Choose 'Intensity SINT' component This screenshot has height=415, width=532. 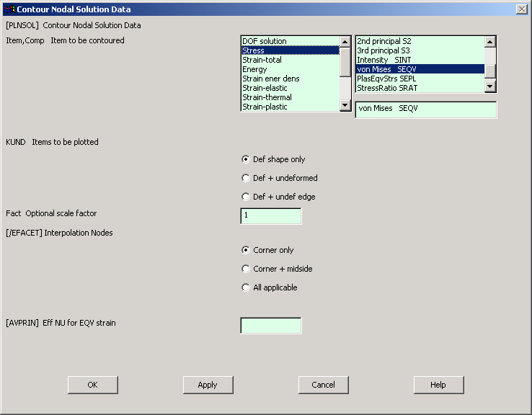point(420,60)
